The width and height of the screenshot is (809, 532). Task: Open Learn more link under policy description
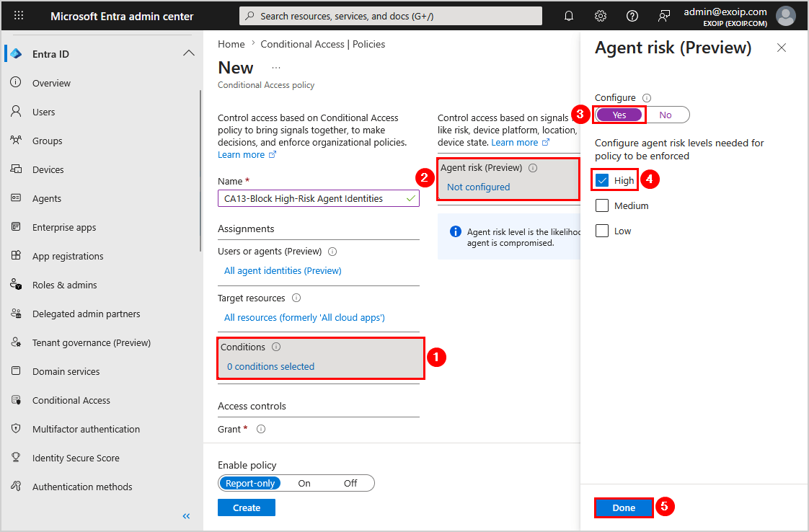coord(247,155)
